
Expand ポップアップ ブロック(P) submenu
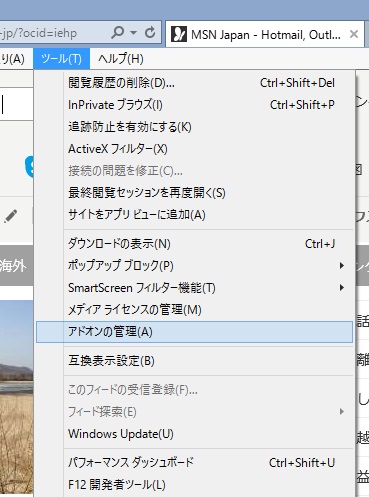[194, 266]
